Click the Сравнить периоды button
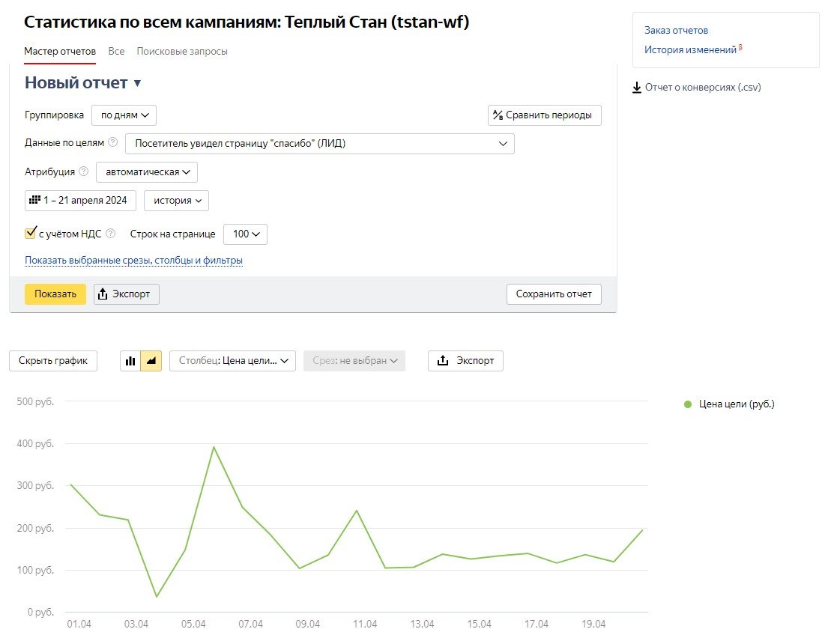Screen dimensions: 831x644 click(544, 115)
